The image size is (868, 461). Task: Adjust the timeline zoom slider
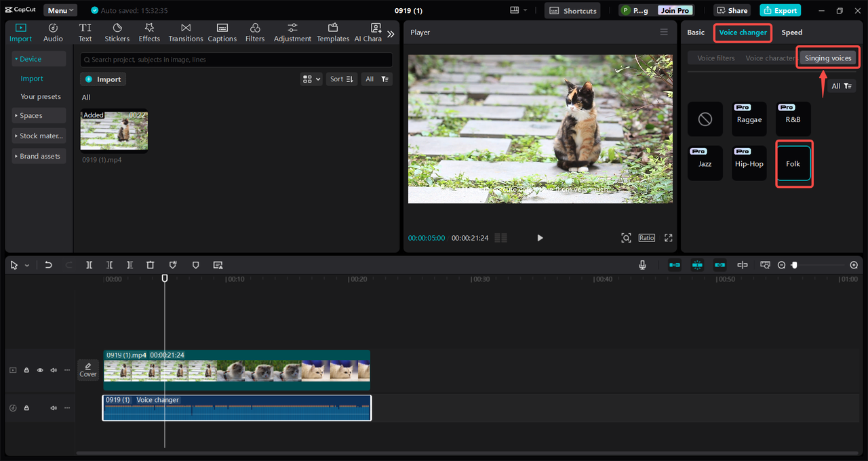click(795, 265)
